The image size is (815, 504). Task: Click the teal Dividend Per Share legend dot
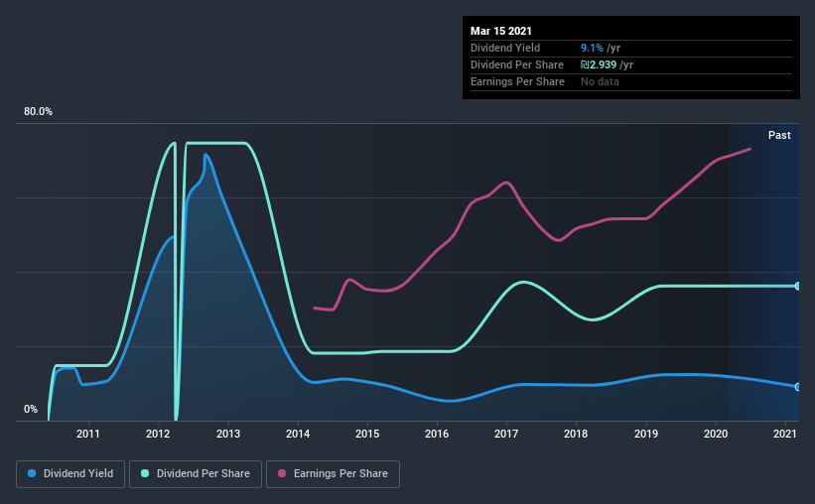click(x=145, y=473)
